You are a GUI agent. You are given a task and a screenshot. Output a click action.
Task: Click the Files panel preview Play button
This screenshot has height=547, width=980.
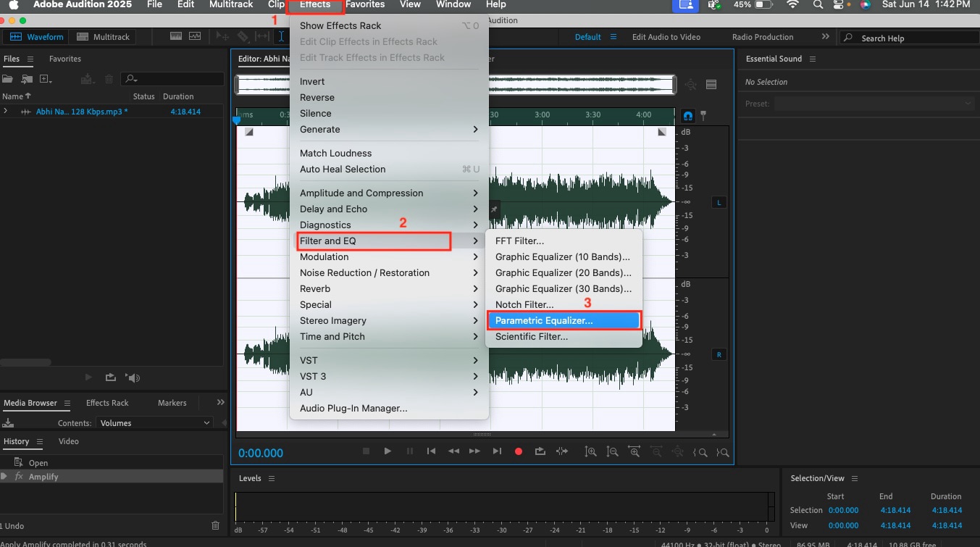tap(88, 377)
